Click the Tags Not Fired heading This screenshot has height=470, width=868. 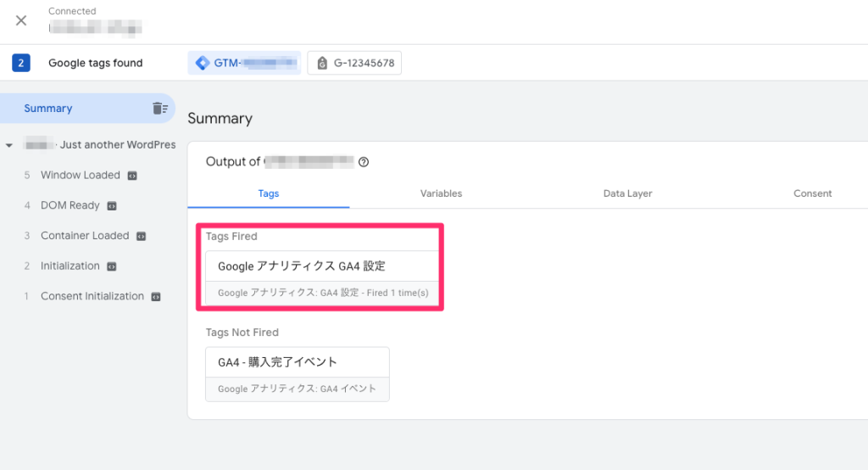coord(242,333)
